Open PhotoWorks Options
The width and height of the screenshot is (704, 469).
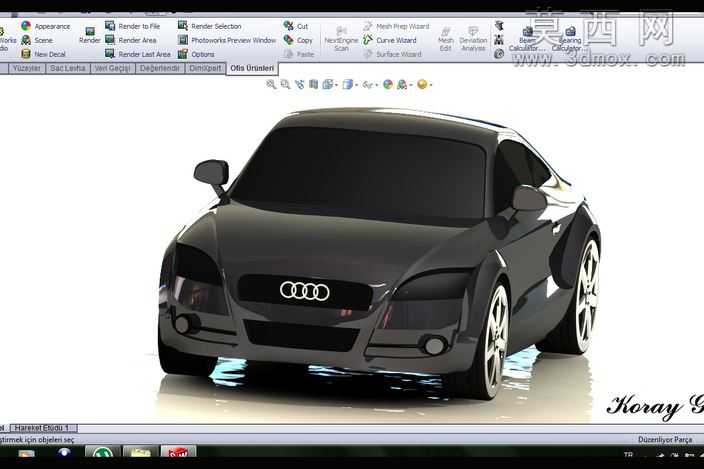tap(196, 54)
